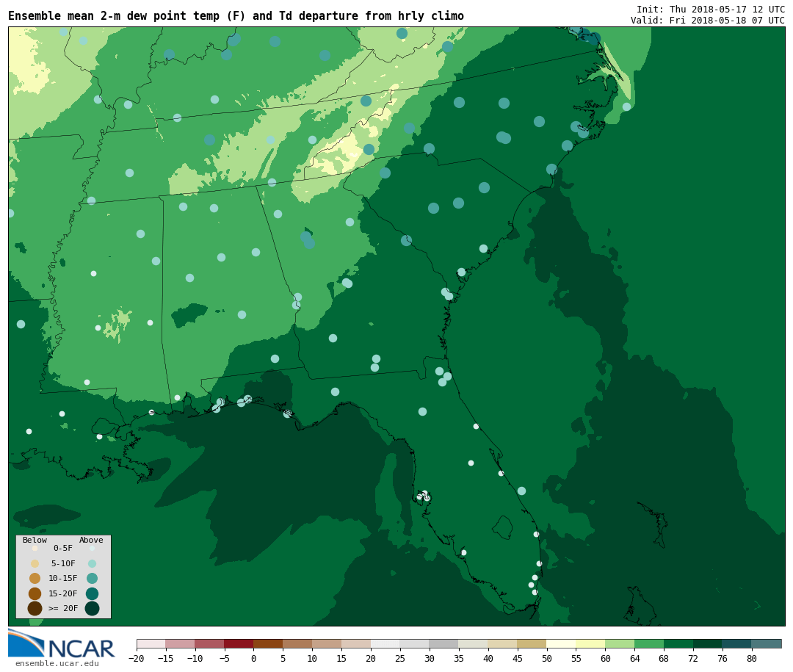
Task: Click the Init: Thu 2018-05-17 12 UTC timestamp
Action: click(710, 10)
